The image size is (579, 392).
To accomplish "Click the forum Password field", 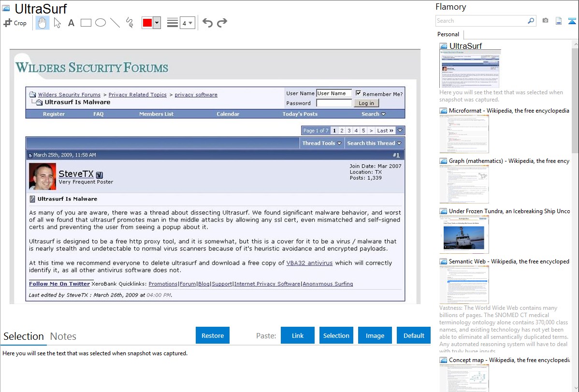I will pyautogui.click(x=334, y=103).
